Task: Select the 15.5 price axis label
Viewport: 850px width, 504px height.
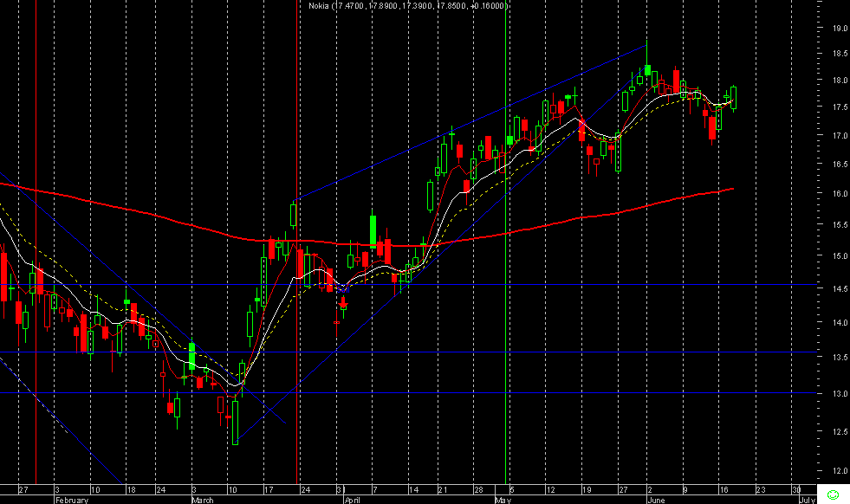Action: 840,224
